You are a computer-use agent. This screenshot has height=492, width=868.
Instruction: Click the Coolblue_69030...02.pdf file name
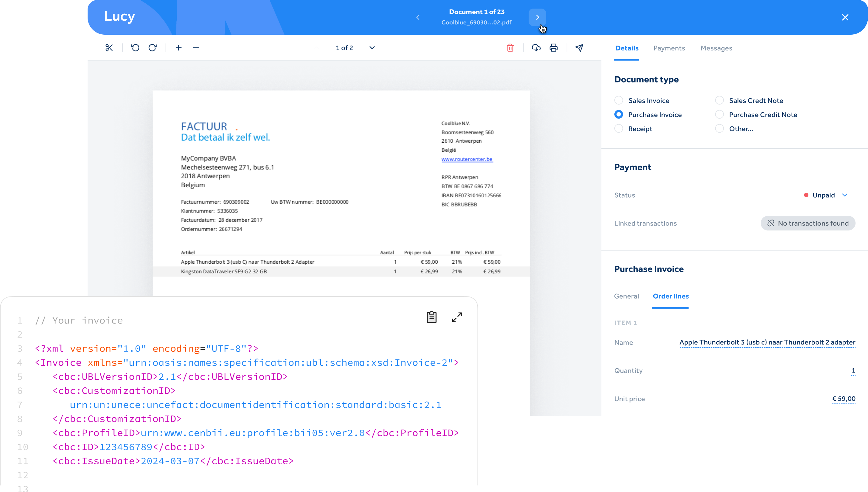pos(476,22)
